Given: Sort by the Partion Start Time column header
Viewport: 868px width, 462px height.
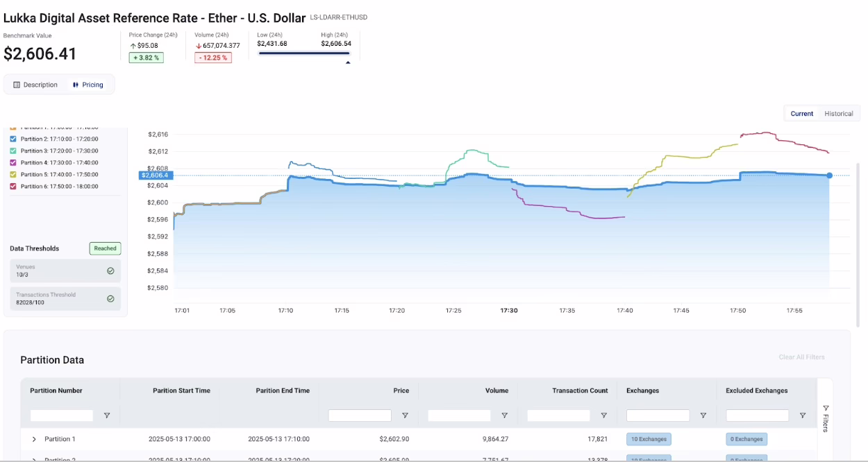Looking at the screenshot, I should pos(181,391).
